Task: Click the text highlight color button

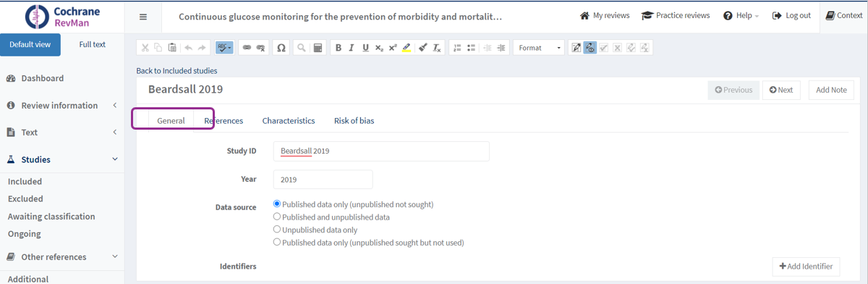Action: [407, 48]
